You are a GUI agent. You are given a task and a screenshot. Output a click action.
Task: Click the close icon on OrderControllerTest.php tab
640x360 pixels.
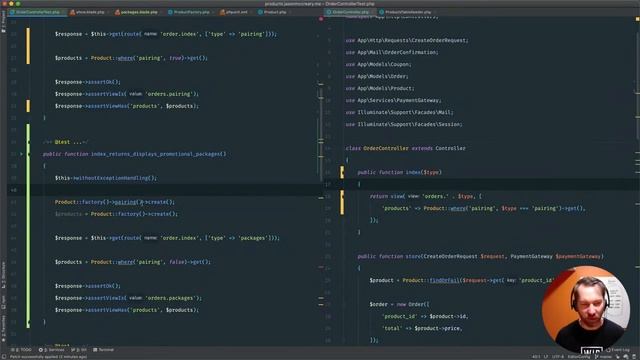[x=64, y=12]
